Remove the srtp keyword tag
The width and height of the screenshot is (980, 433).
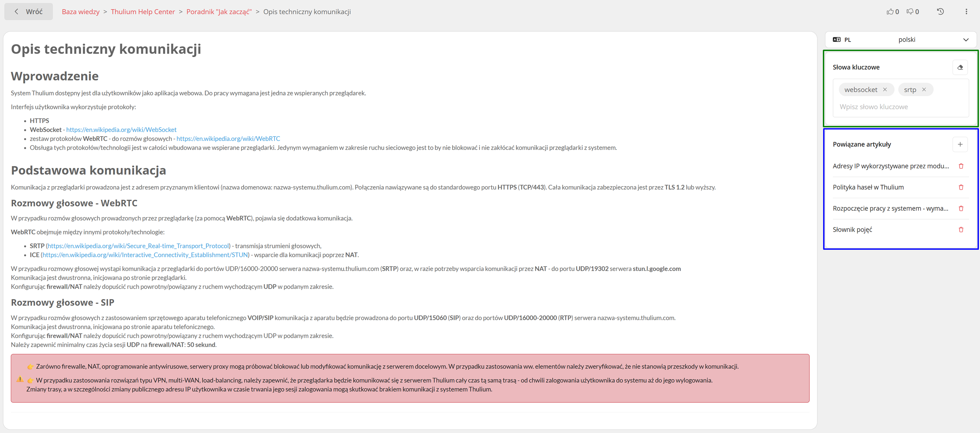tap(924, 90)
